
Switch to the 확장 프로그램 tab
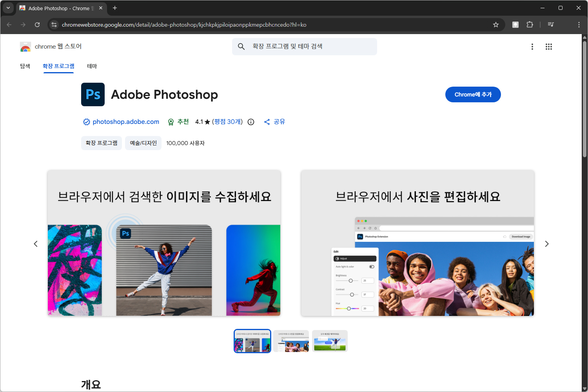tap(58, 66)
